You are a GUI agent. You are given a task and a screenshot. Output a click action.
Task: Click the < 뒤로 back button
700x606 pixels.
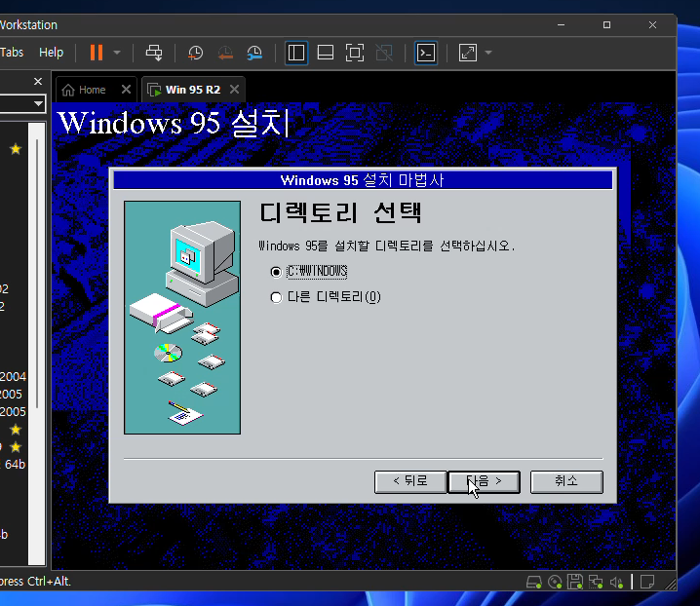click(410, 481)
